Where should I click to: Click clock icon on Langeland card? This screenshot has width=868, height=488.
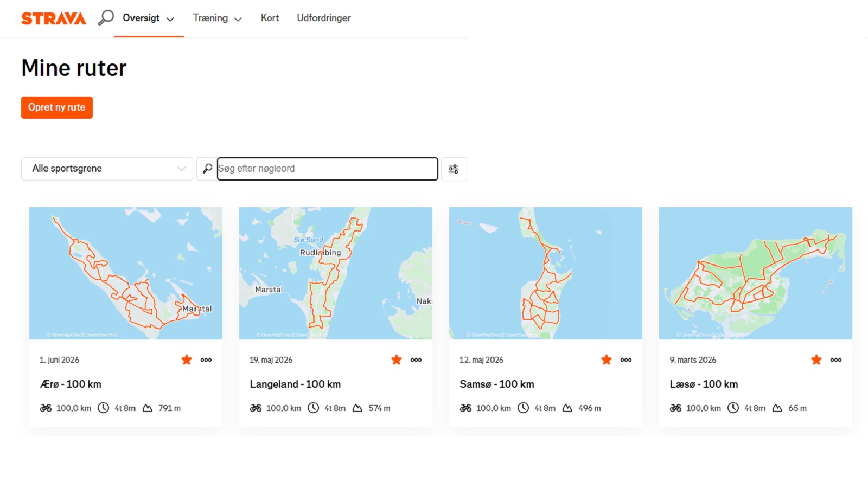click(x=313, y=408)
